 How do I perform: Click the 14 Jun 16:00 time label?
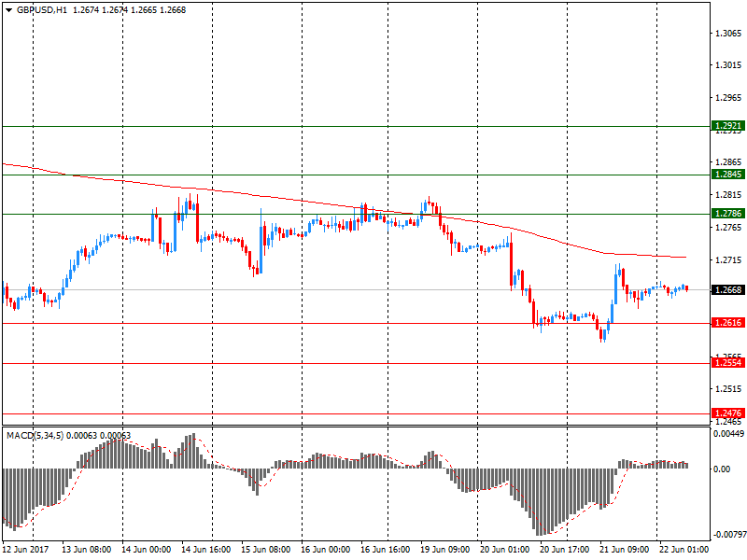pyautogui.click(x=205, y=550)
